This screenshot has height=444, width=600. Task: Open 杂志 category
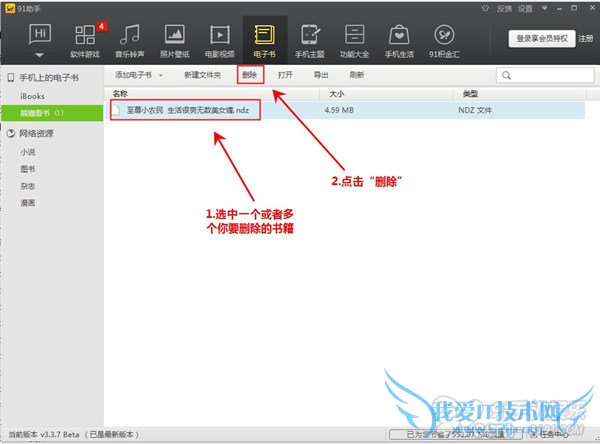[28, 186]
